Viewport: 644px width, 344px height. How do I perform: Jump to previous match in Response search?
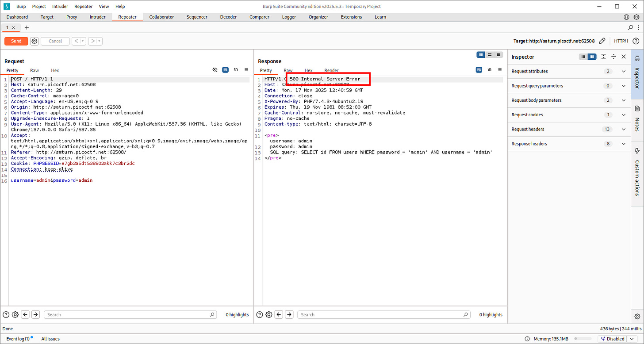click(x=279, y=315)
